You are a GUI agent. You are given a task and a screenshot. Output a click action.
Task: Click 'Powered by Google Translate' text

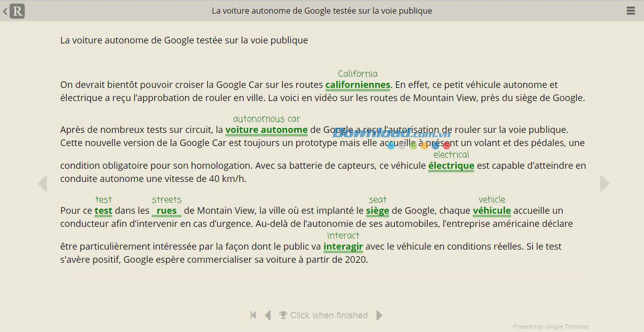tap(550, 326)
